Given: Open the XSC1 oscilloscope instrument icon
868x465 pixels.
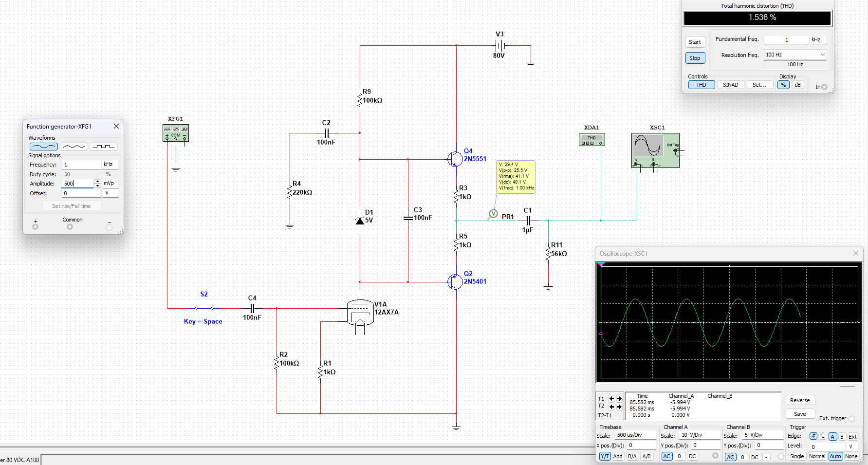Looking at the screenshot, I should pyautogui.click(x=655, y=150).
